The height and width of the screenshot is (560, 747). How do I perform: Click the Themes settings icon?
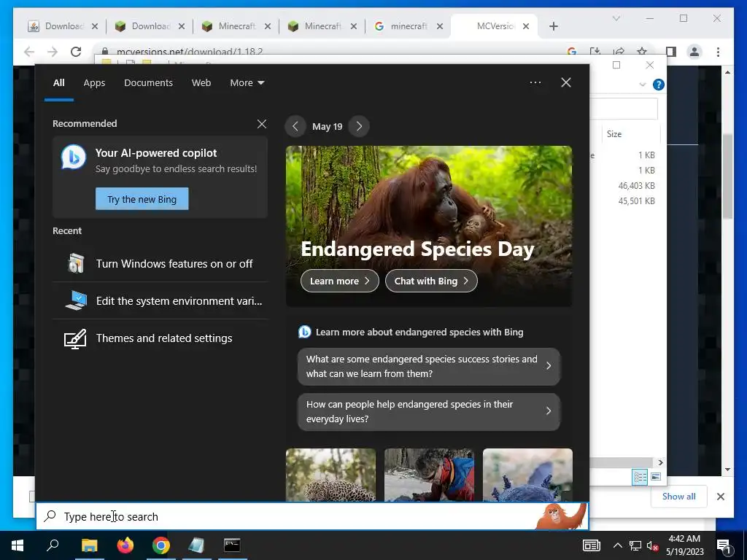(x=75, y=338)
